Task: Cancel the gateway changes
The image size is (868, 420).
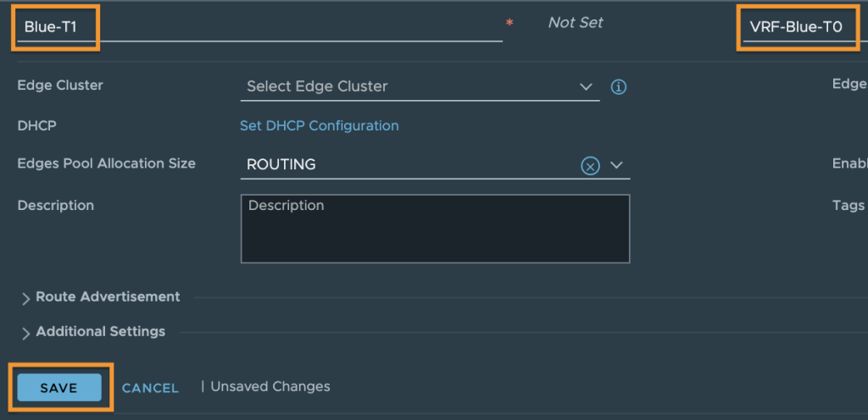Action: 150,388
